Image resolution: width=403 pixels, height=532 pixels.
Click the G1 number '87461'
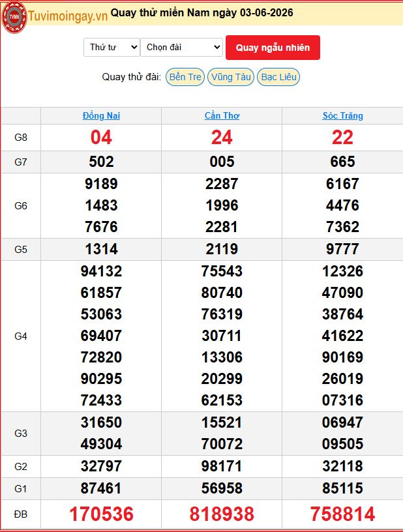(101, 489)
